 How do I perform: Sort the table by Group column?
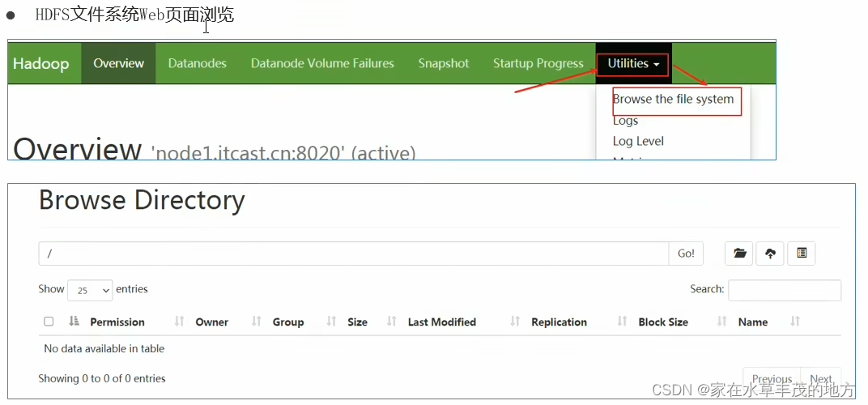(x=288, y=322)
